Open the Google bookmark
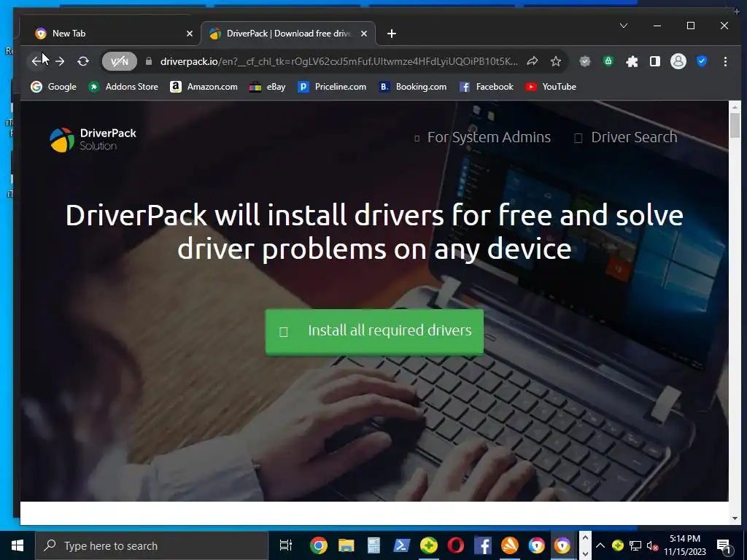 tap(53, 87)
